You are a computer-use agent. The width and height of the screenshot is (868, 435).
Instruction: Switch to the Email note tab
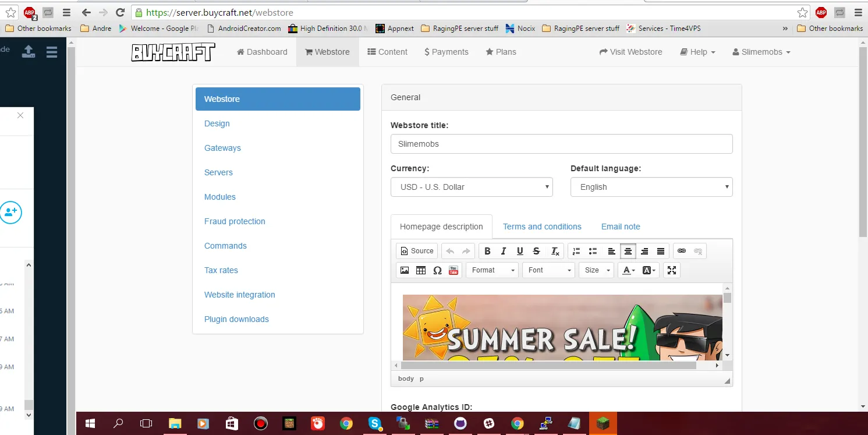click(621, 227)
